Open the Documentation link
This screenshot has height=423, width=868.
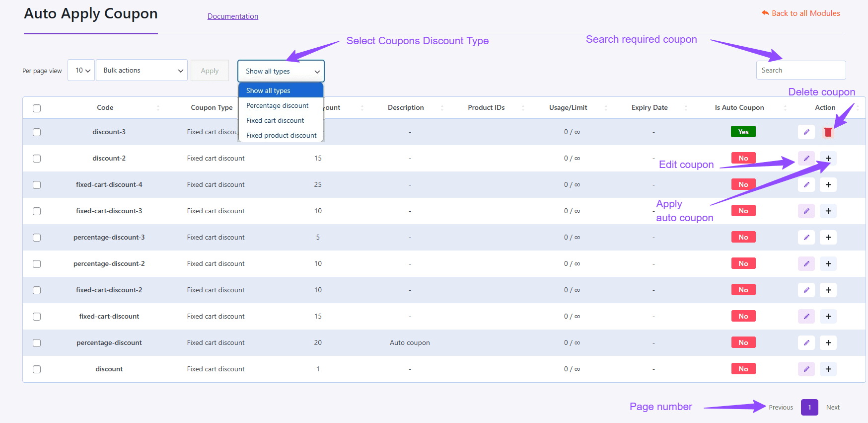[x=233, y=16]
